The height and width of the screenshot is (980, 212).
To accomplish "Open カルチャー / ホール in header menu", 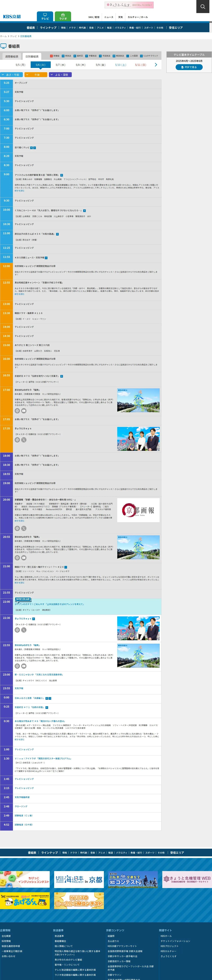I will tap(137, 17).
